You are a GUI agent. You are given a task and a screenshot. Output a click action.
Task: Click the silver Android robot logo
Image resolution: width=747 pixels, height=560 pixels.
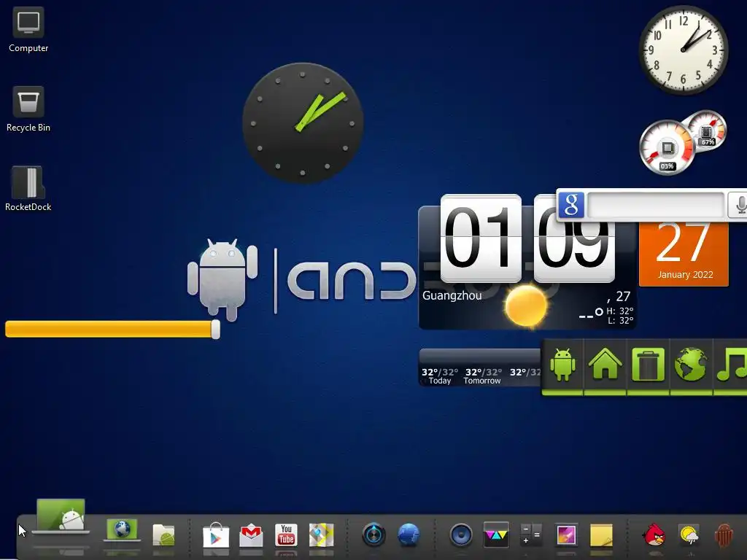click(x=222, y=279)
